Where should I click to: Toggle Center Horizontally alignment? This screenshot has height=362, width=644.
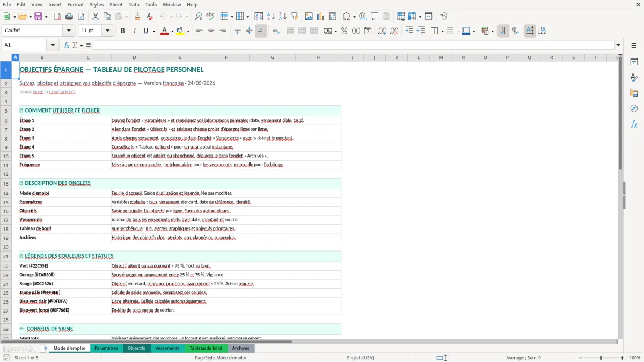tap(211, 31)
